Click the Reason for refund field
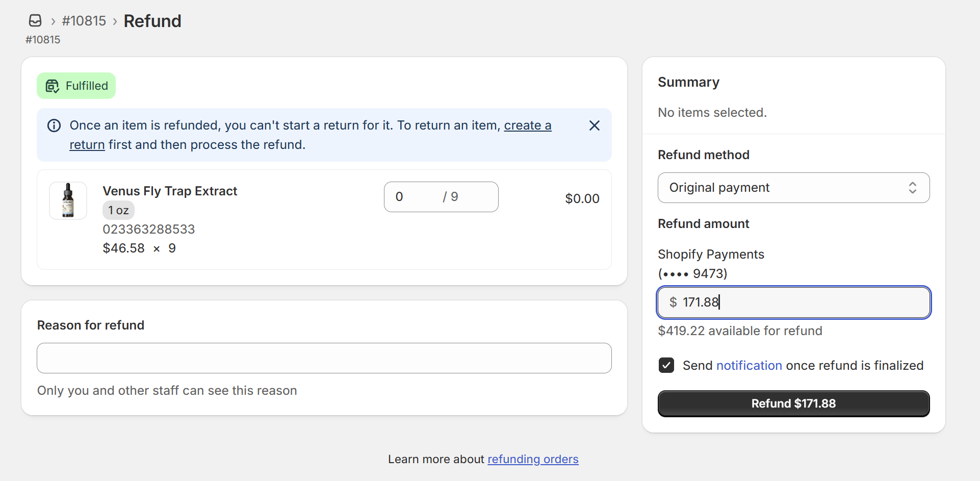 (x=324, y=358)
